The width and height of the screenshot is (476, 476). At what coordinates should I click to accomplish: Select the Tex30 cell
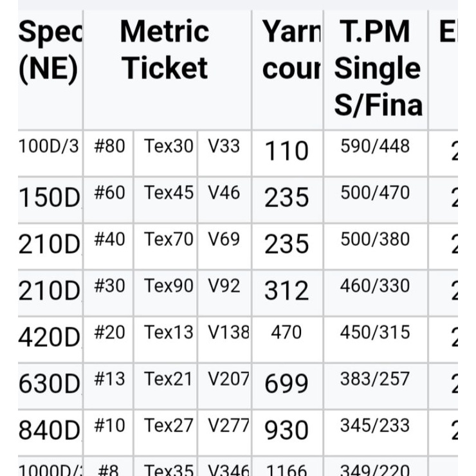click(x=165, y=153)
